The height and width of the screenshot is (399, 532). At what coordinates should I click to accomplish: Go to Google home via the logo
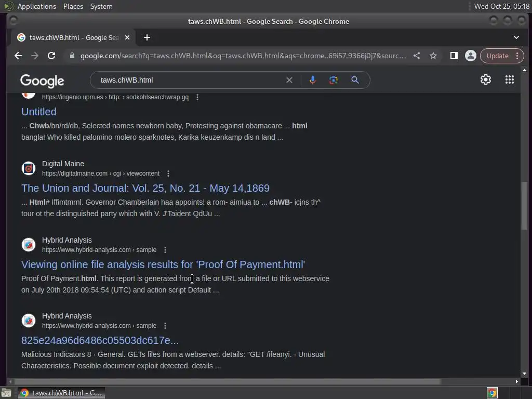[x=42, y=81]
